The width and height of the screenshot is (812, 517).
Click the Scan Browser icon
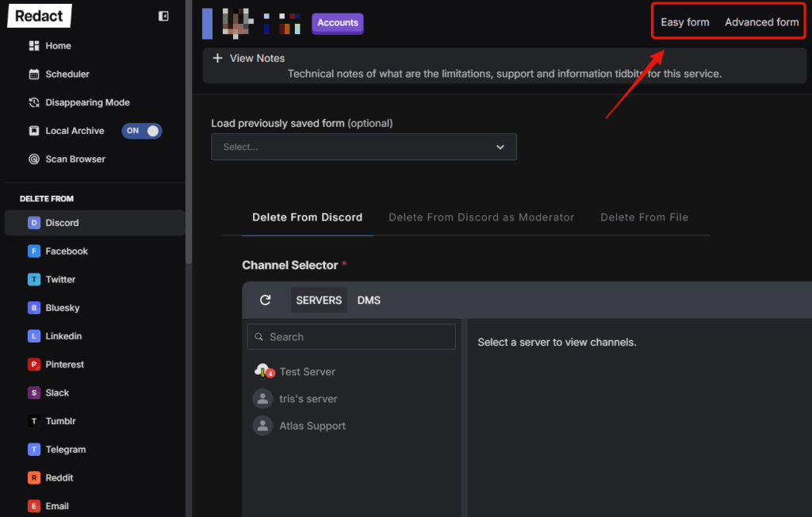34,159
